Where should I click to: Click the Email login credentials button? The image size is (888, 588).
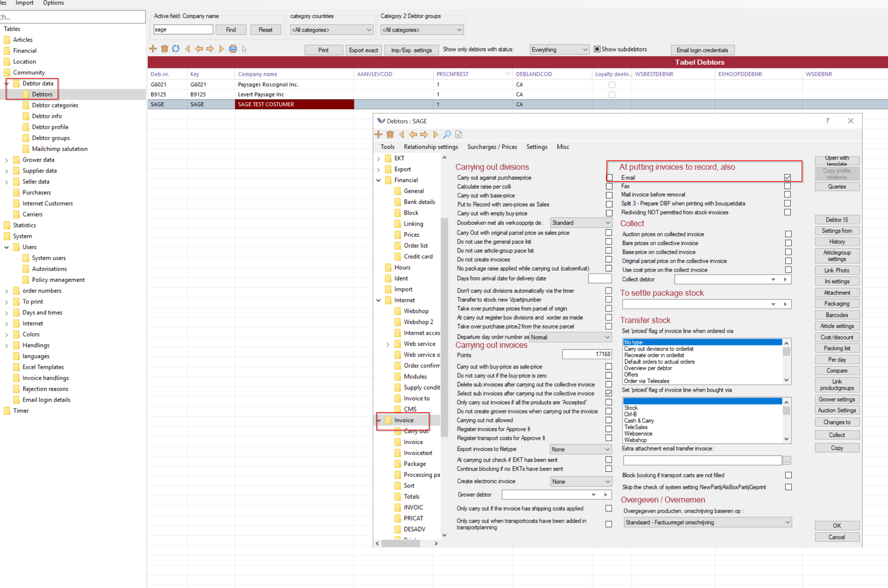[702, 50]
